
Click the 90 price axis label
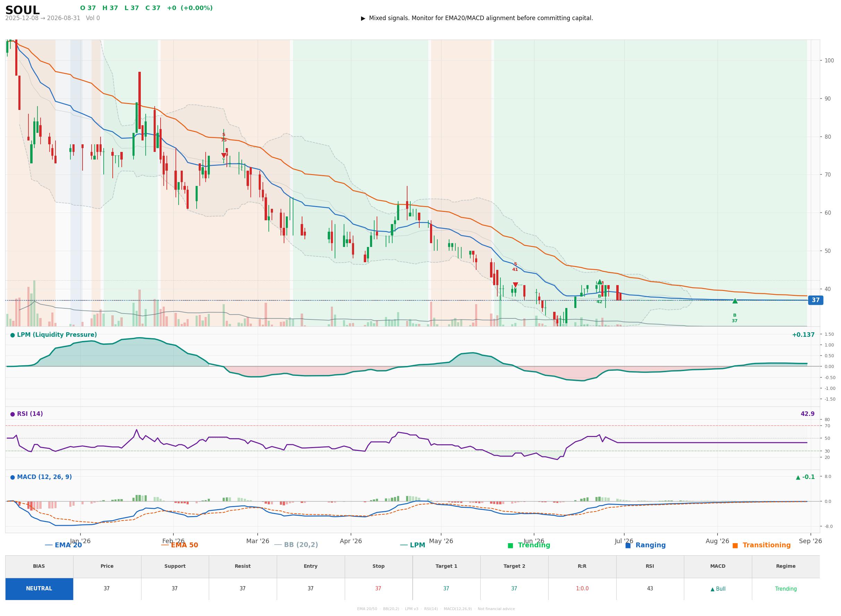coord(827,99)
